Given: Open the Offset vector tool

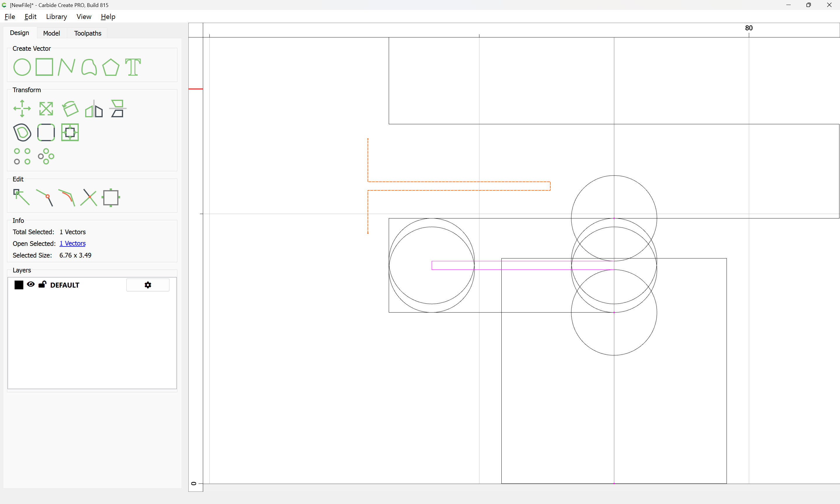Looking at the screenshot, I should point(22,132).
